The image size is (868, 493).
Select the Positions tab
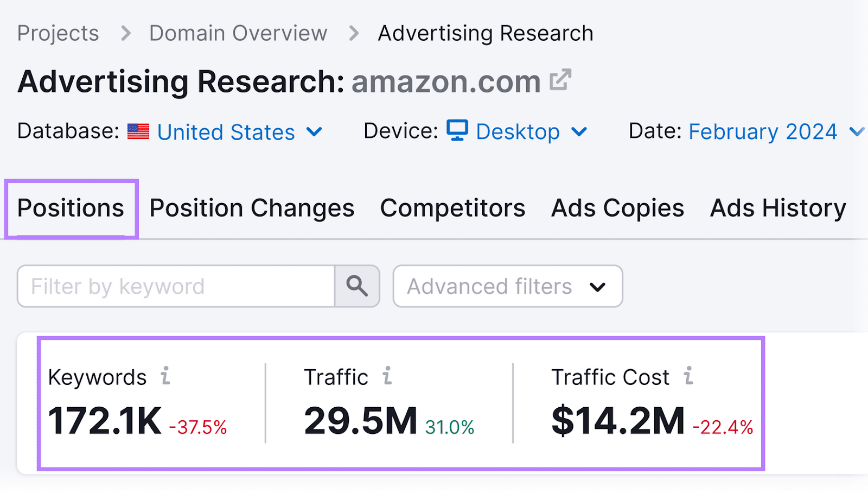pyautogui.click(x=71, y=208)
